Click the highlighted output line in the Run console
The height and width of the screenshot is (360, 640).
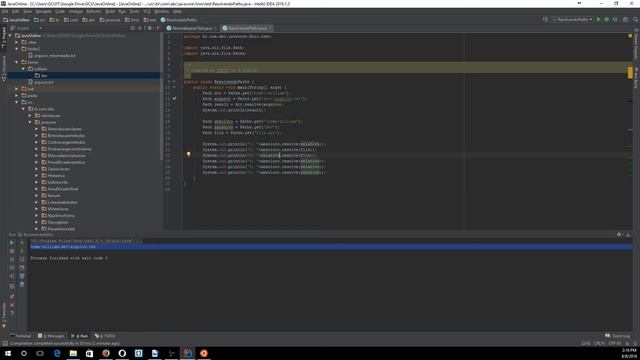(x=331, y=247)
